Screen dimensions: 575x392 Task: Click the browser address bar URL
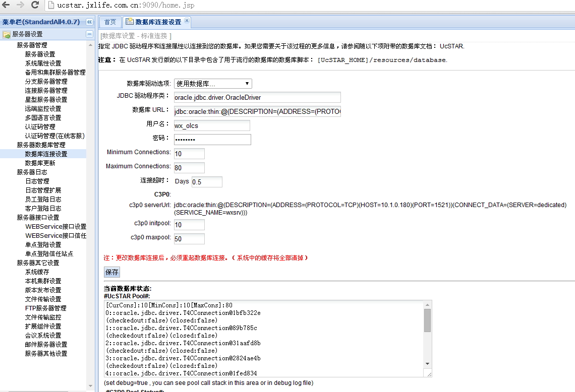click(126, 5)
